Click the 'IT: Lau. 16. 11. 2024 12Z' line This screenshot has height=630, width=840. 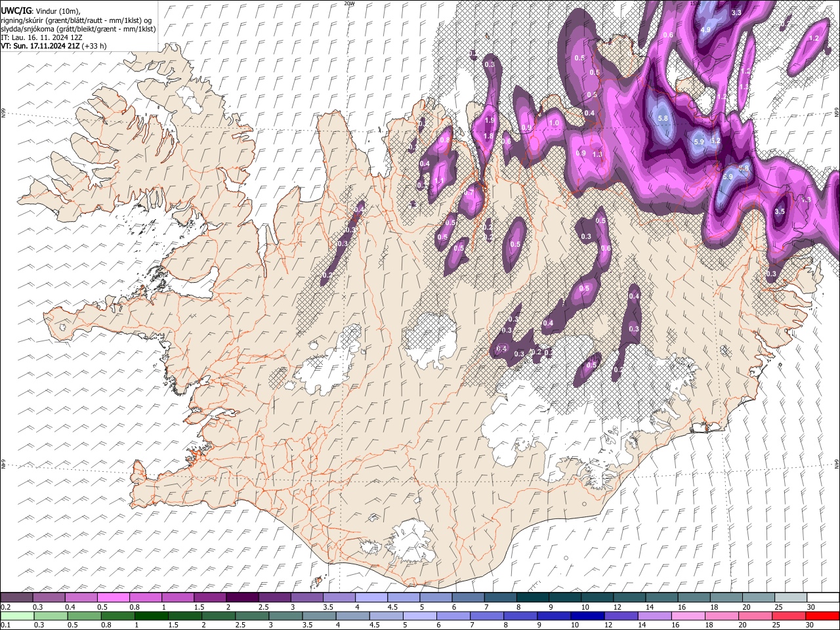[x=41, y=37]
